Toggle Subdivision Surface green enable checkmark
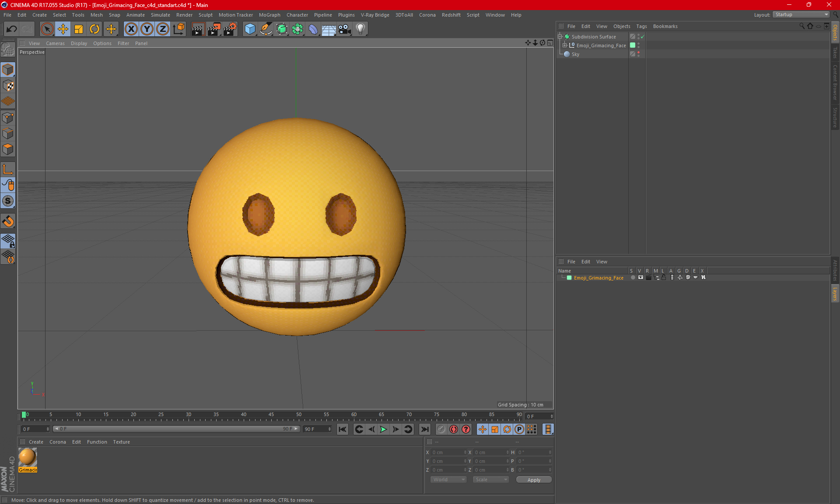The image size is (840, 504). tap(643, 37)
